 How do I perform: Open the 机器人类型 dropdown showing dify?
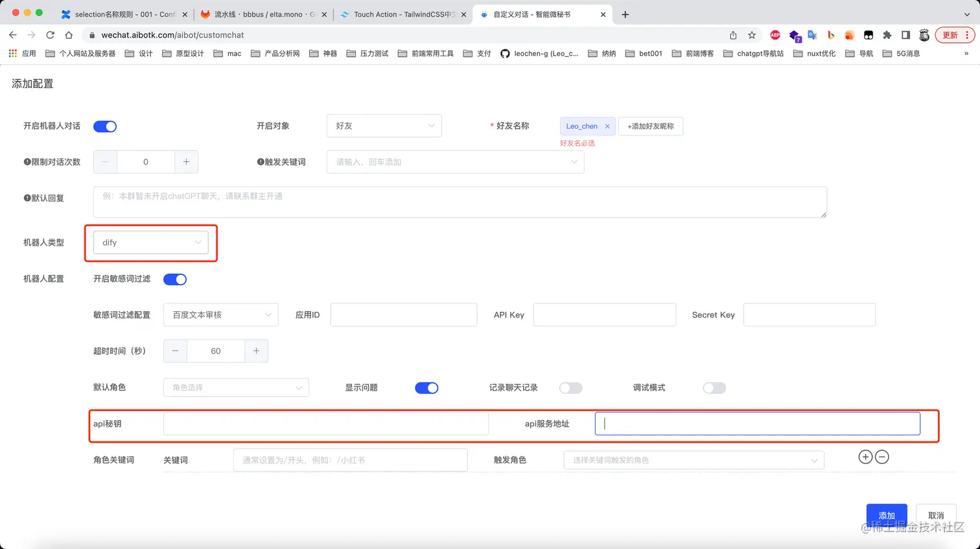click(x=151, y=242)
